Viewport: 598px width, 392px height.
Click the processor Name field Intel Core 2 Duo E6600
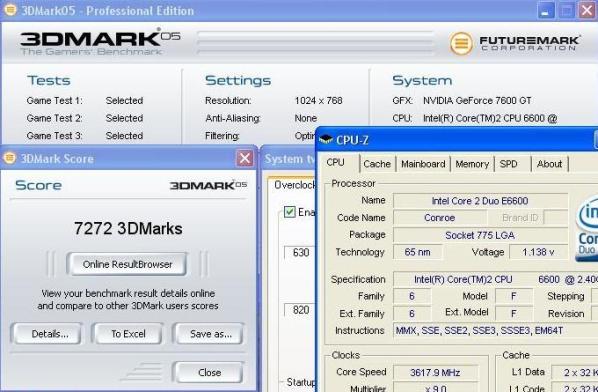click(480, 201)
